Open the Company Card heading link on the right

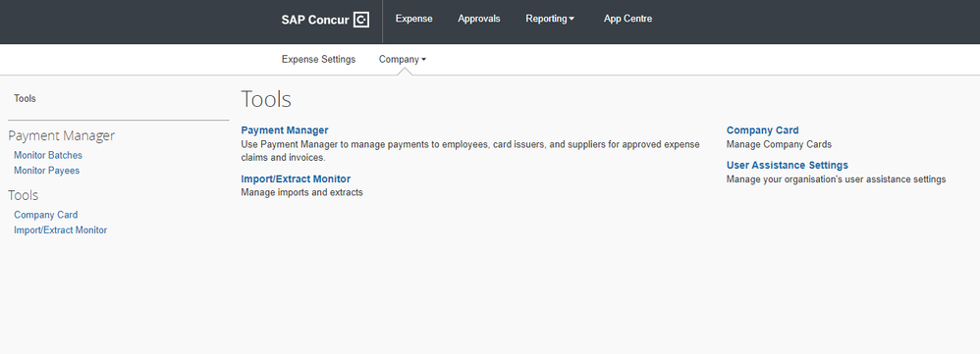pos(763,130)
